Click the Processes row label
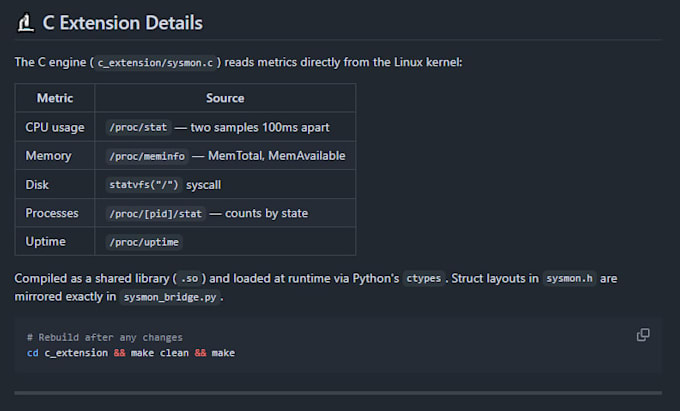Screen dimensions: 680x411 (52, 213)
